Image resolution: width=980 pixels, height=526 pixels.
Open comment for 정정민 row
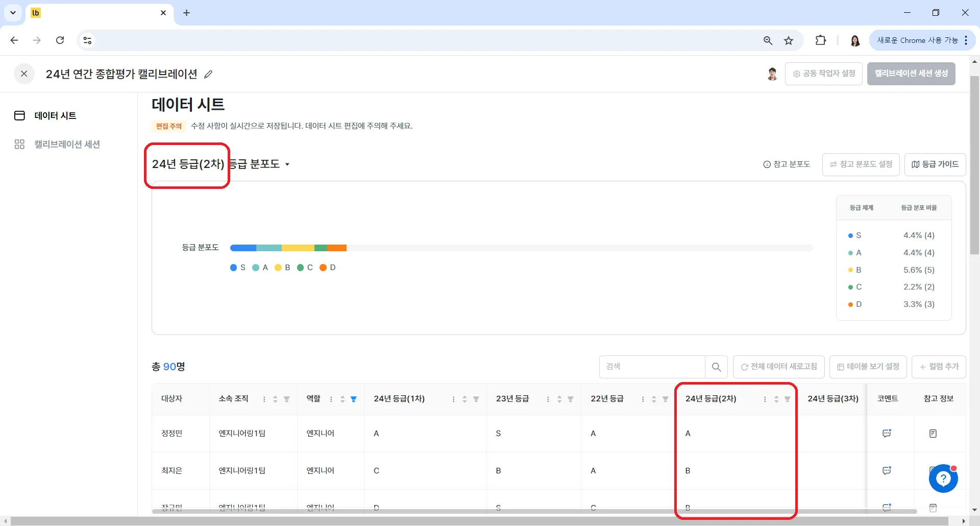[887, 434]
